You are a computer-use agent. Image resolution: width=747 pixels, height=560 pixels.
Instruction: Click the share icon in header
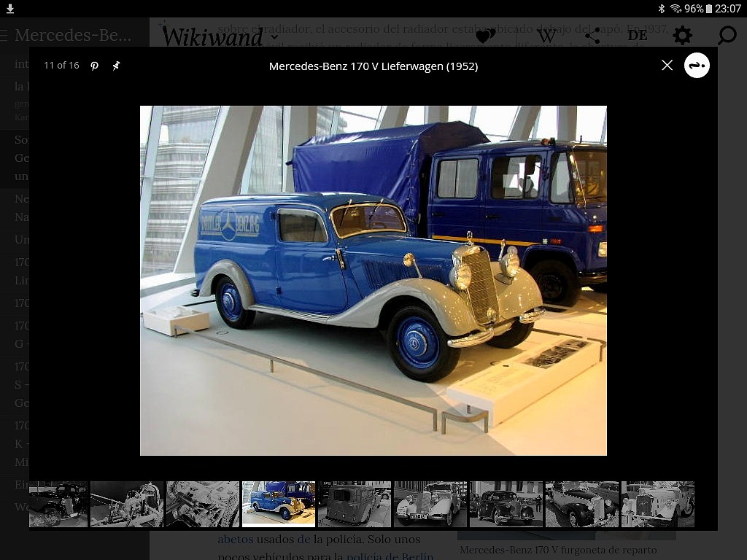592,36
